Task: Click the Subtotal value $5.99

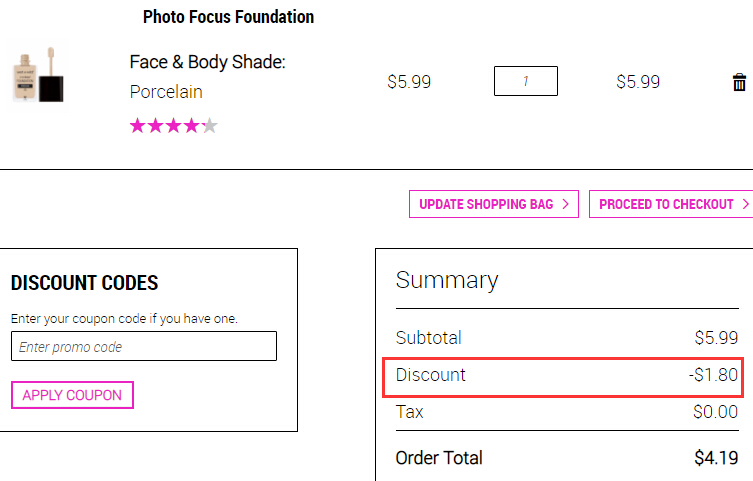Action: [x=716, y=338]
